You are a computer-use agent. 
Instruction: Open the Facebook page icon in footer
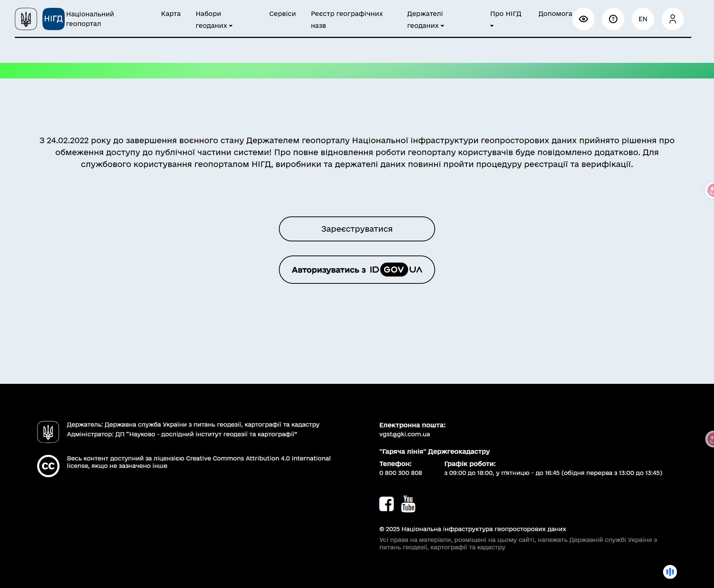click(x=386, y=504)
